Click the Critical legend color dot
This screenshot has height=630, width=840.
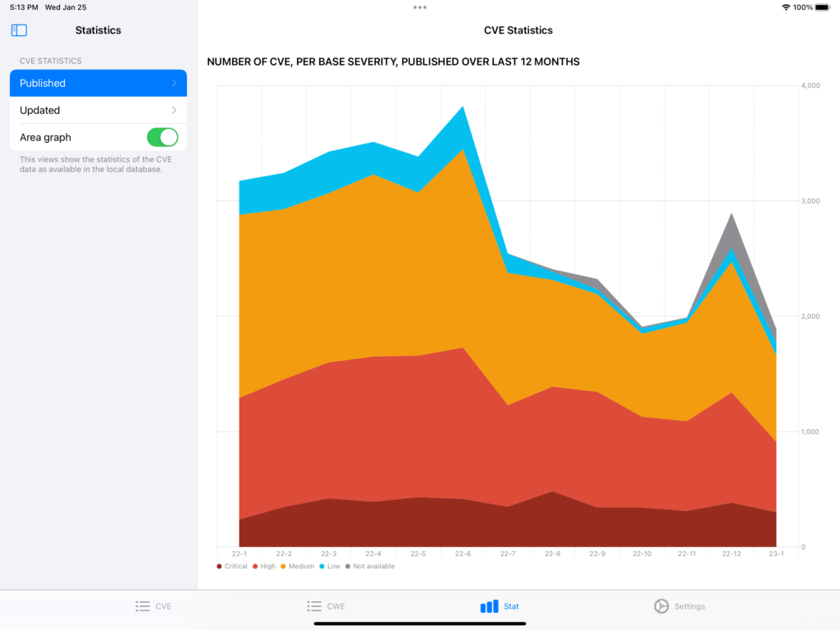219,567
